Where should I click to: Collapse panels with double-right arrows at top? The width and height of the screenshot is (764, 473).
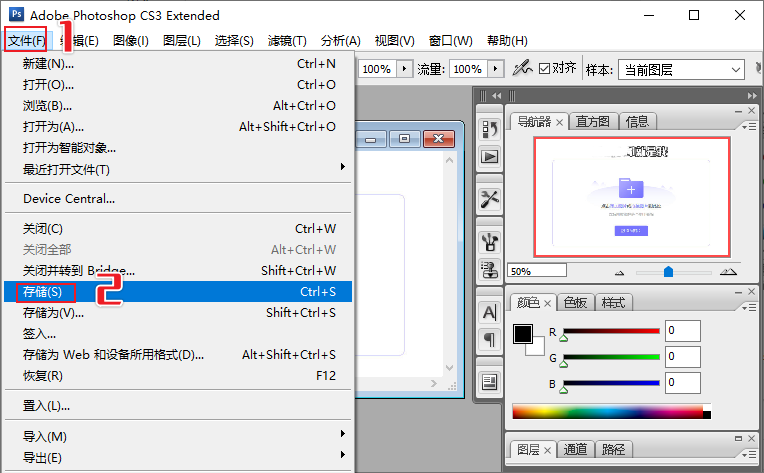[752, 96]
